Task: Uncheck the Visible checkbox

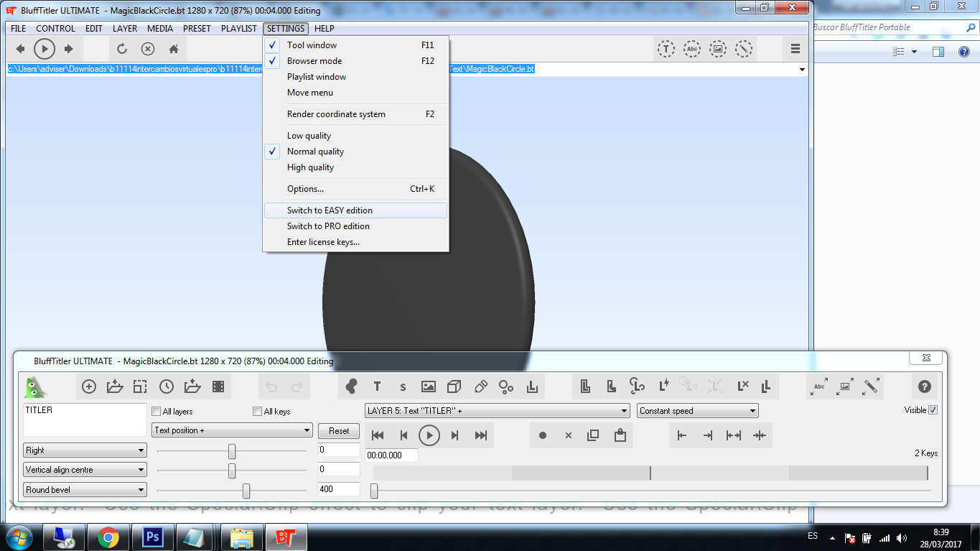Action: coord(933,410)
